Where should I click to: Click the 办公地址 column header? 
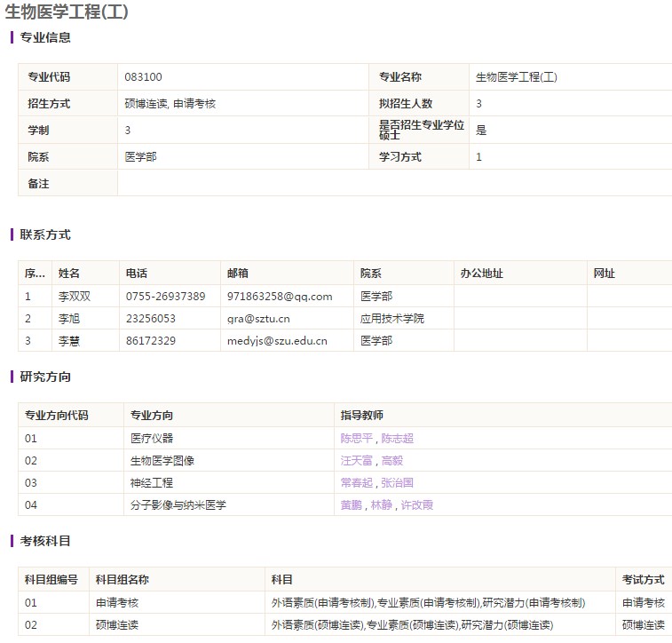point(482,274)
